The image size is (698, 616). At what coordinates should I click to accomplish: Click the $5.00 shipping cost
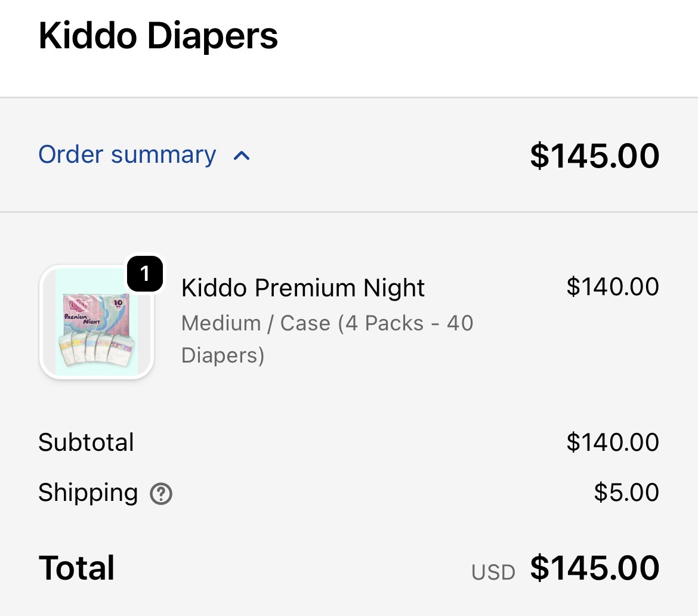pos(626,493)
